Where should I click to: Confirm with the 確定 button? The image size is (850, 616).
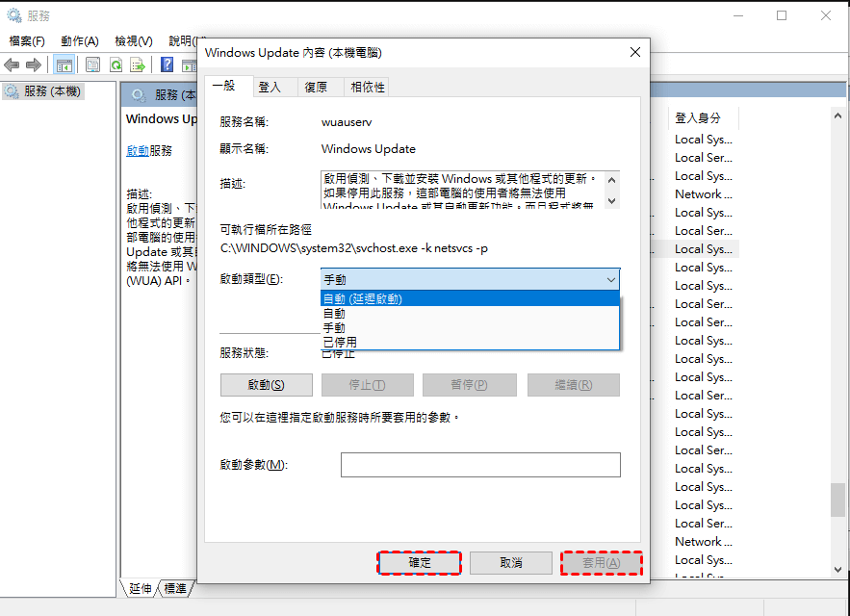[419, 563]
